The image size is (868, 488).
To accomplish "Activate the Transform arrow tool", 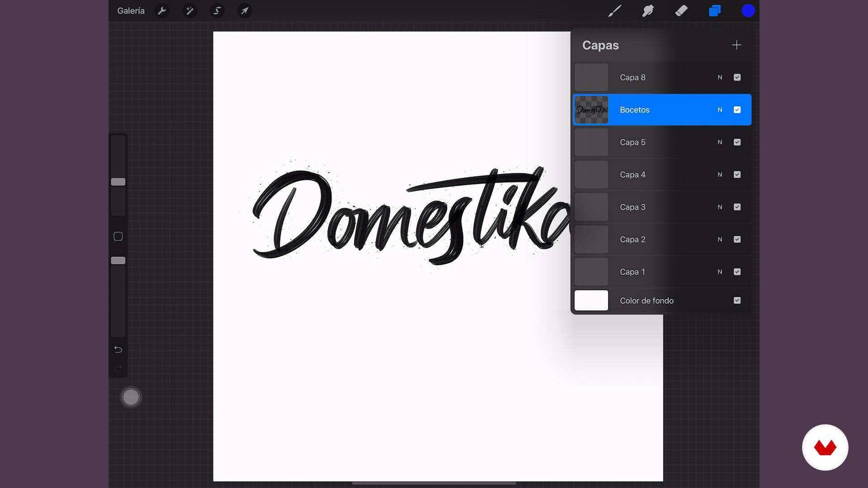I will [245, 10].
